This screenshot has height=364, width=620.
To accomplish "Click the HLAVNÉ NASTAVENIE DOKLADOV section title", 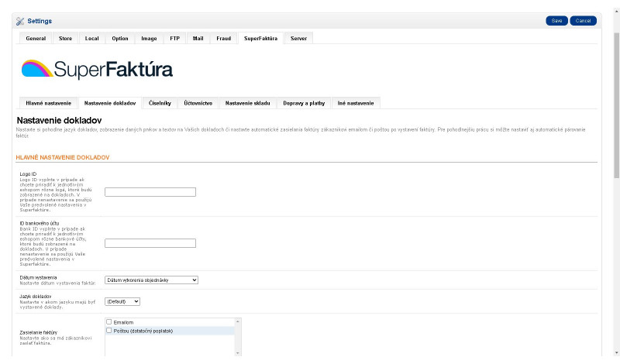I will point(63,157).
